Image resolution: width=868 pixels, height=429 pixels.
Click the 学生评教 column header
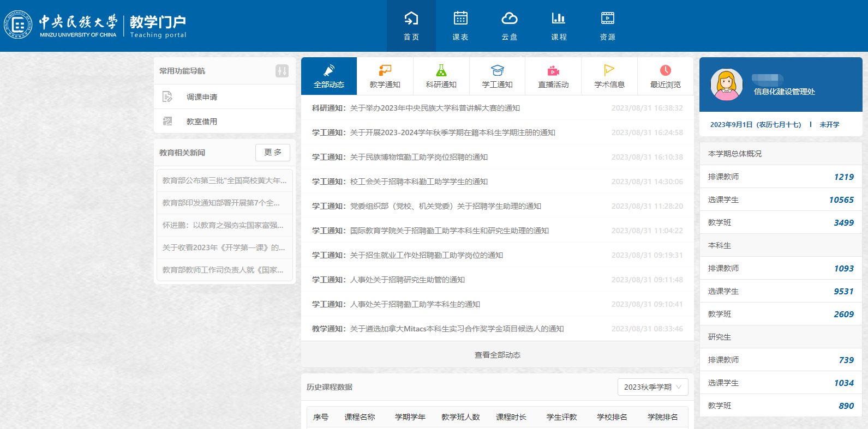[562, 417]
